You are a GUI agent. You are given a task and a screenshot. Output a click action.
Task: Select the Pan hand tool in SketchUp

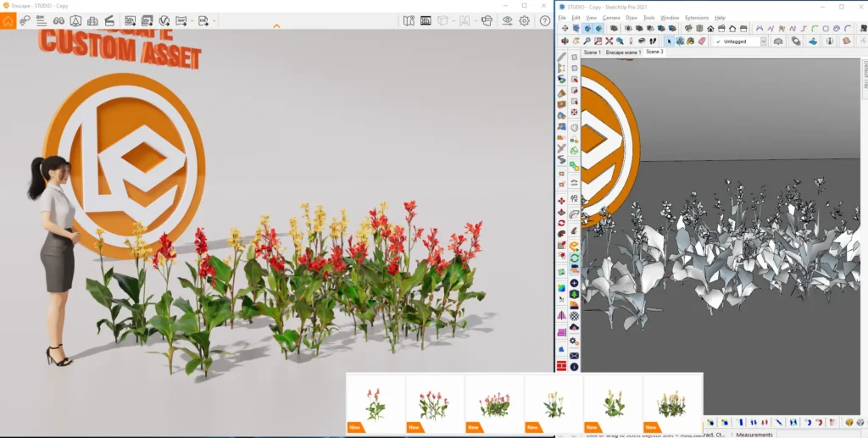tap(576, 41)
